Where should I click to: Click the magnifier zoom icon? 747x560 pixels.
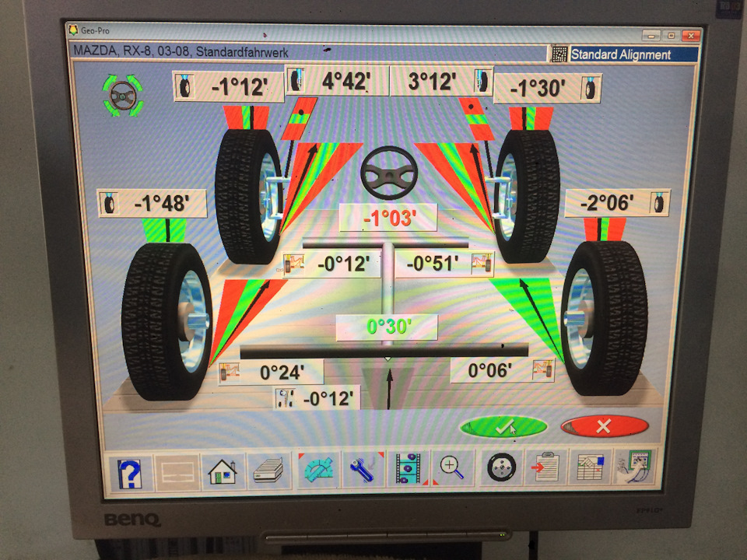452,467
